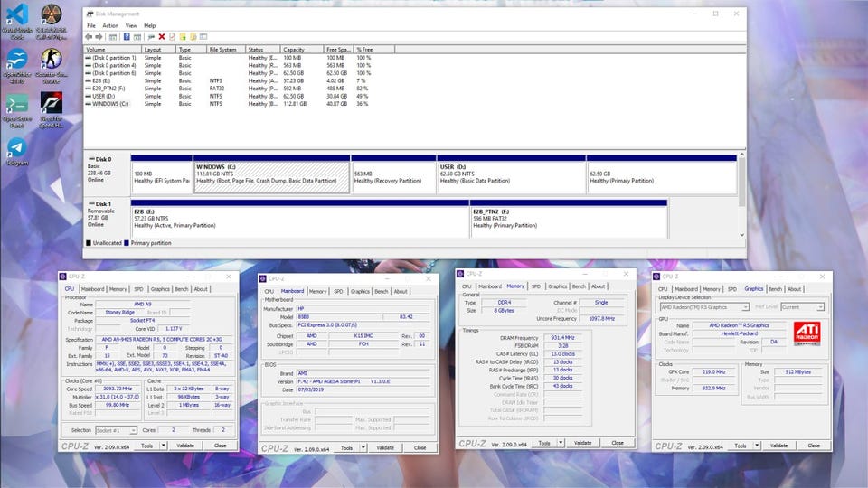This screenshot has width=868, height=488.
Task: Open the Need for Speed desktop shortcut
Action: point(51,110)
